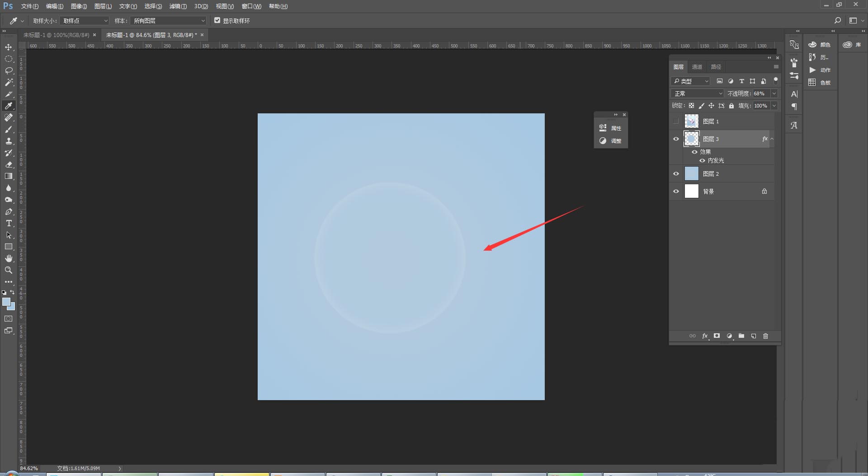Select the Lasso tool
The width and height of the screenshot is (868, 476).
[x=9, y=70]
